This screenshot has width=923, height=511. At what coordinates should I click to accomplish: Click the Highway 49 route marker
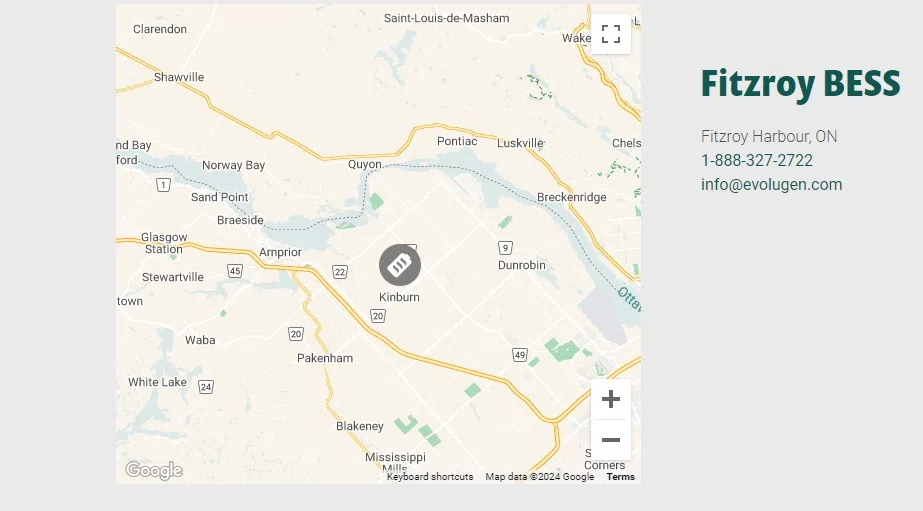click(520, 355)
